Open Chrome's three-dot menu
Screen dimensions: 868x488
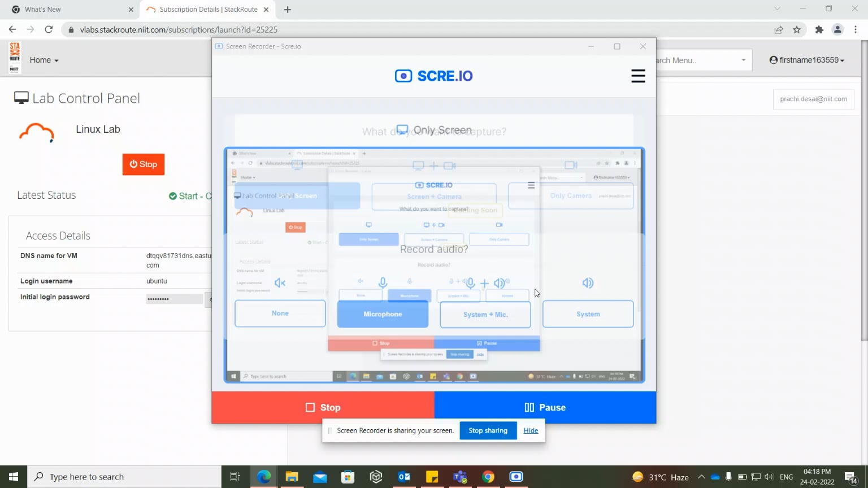click(856, 29)
